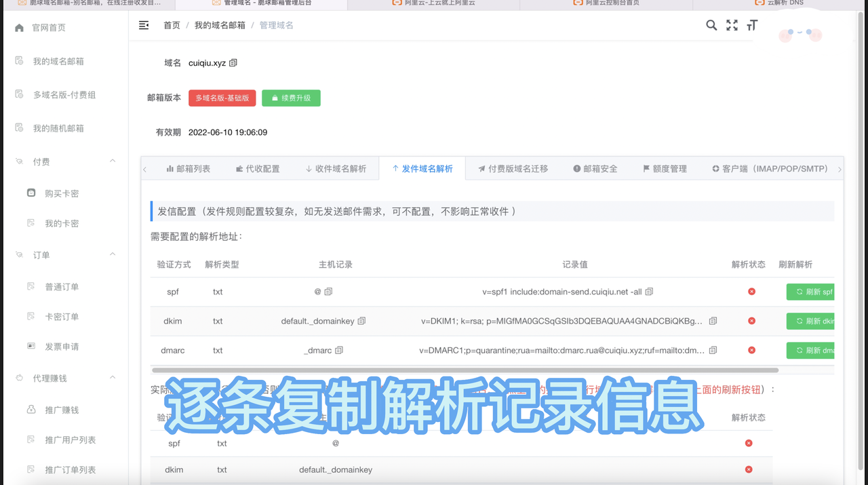Click the icon beside 卡密订单
Screen dimensions: 868x485
tap(31, 317)
